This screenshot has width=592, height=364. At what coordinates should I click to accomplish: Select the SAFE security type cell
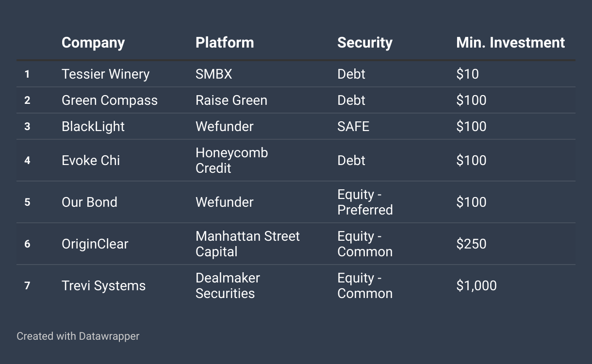coord(353,126)
